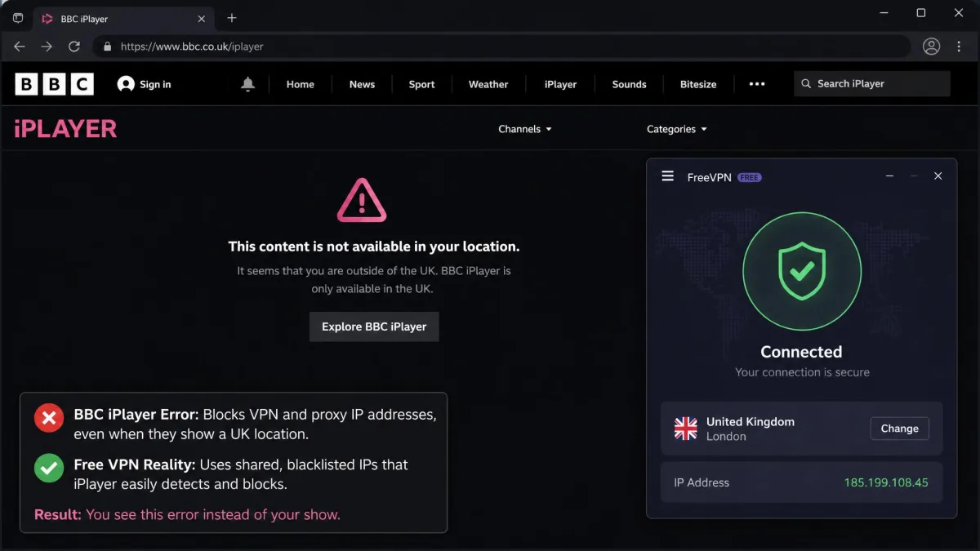980x551 pixels.
Task: Click the tab search icon at top left
Action: pos(18,18)
